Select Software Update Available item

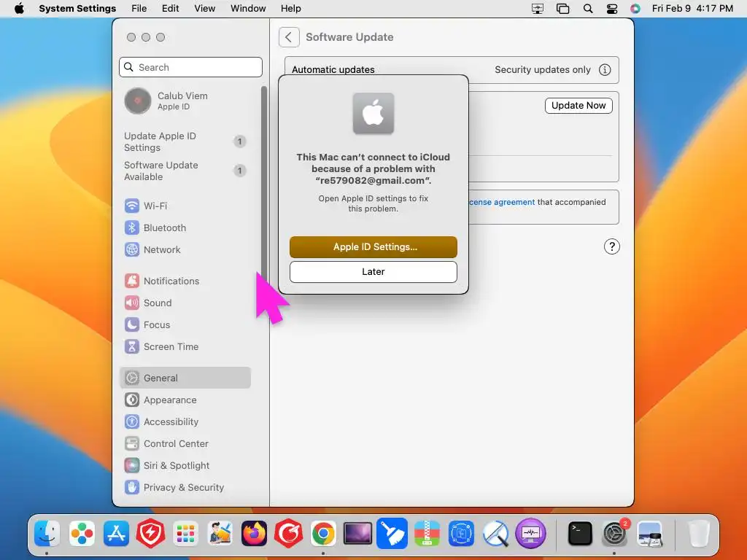coord(186,171)
